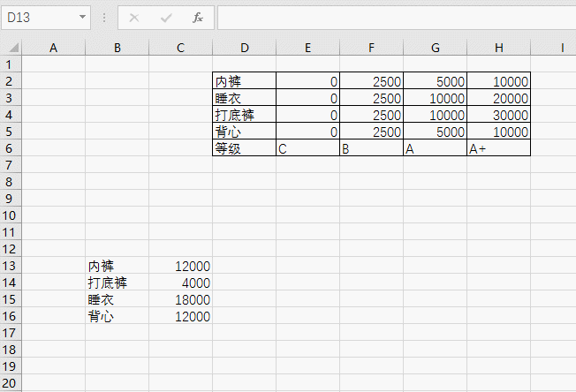Select row 13 header
Viewport: 576px width, 392px height.
tap(11, 266)
